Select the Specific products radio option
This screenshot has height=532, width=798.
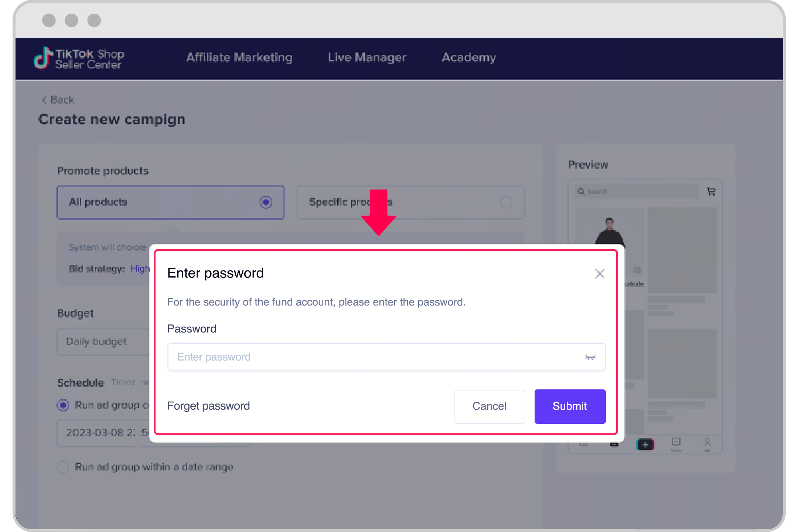(x=506, y=202)
